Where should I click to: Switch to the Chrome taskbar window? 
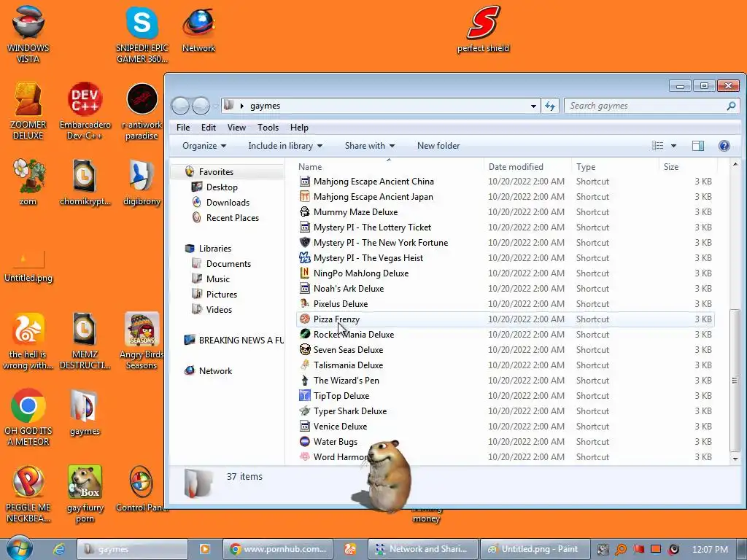(x=278, y=549)
